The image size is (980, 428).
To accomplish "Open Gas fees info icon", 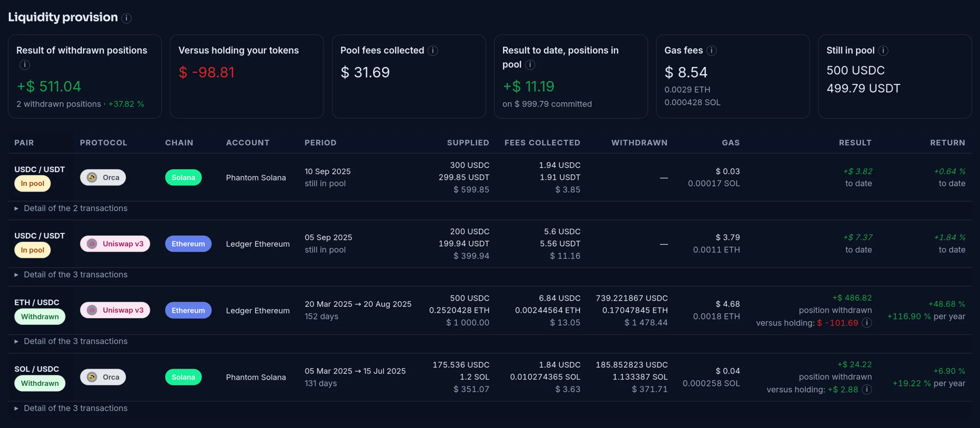I will (711, 50).
